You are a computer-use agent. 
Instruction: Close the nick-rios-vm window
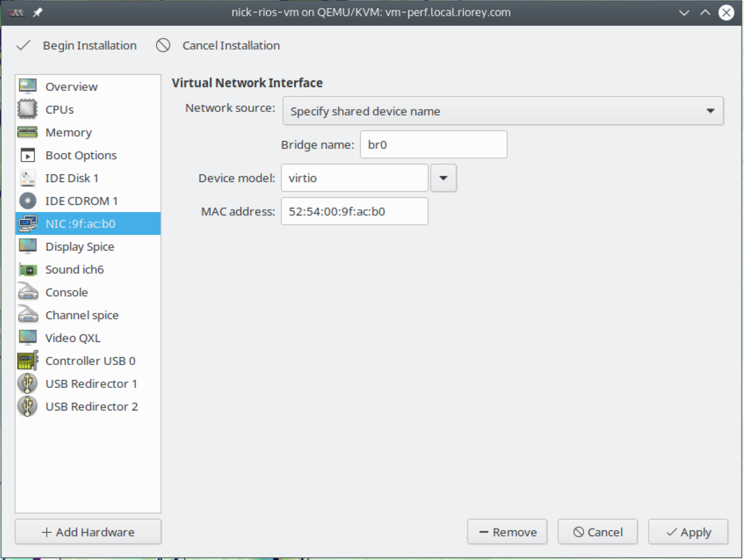click(x=726, y=12)
